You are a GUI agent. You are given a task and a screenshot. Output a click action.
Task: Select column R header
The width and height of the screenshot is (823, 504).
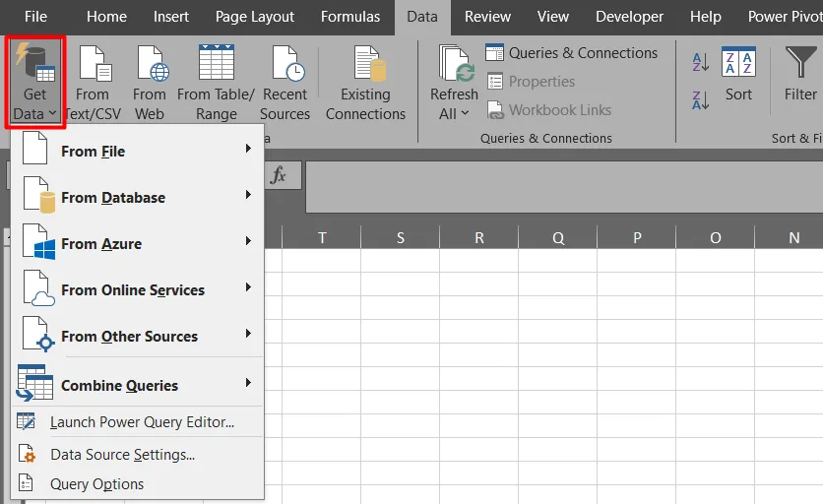(x=479, y=237)
